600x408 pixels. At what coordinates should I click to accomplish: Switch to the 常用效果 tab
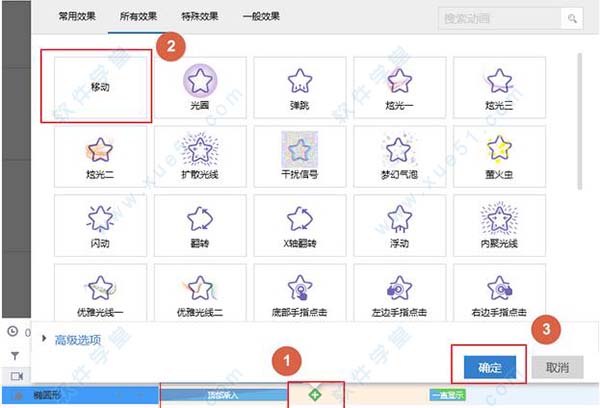click(79, 18)
